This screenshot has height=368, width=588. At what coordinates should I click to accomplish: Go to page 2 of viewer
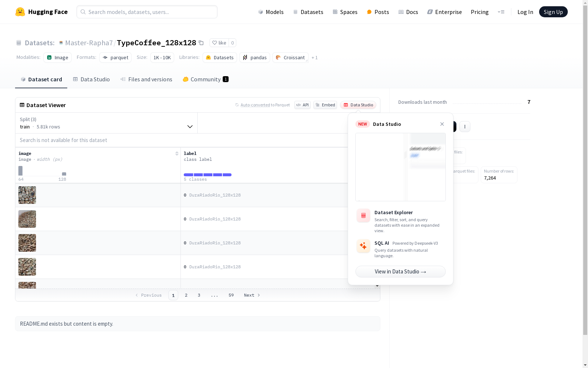pos(186,295)
